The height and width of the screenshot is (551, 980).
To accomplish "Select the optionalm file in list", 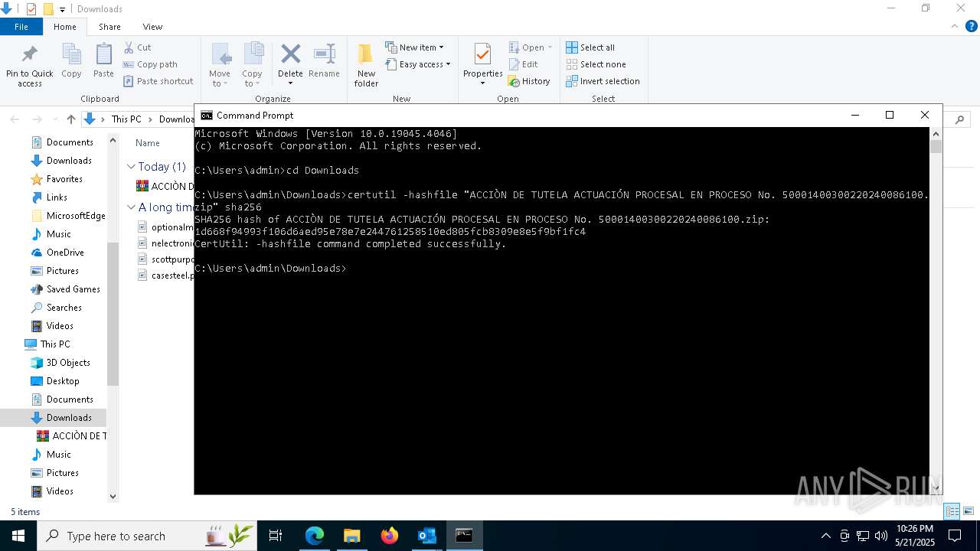I will pyautogui.click(x=165, y=227).
